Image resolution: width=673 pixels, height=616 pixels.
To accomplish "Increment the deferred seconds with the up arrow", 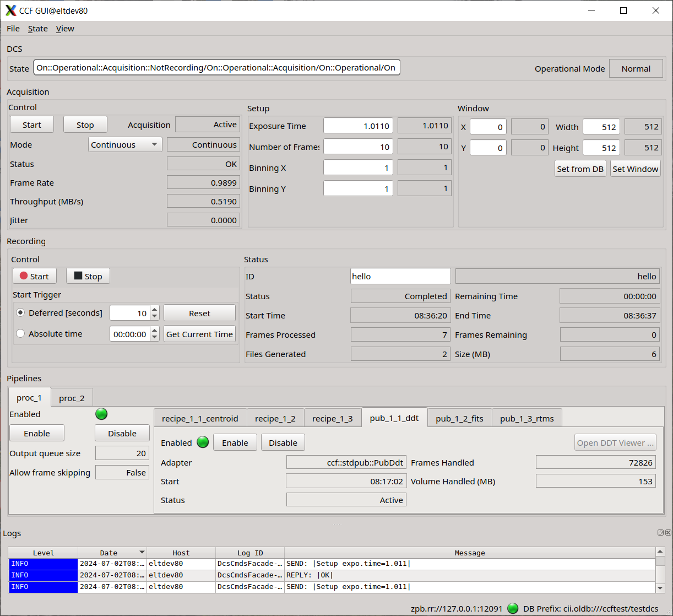I will [x=154, y=310].
